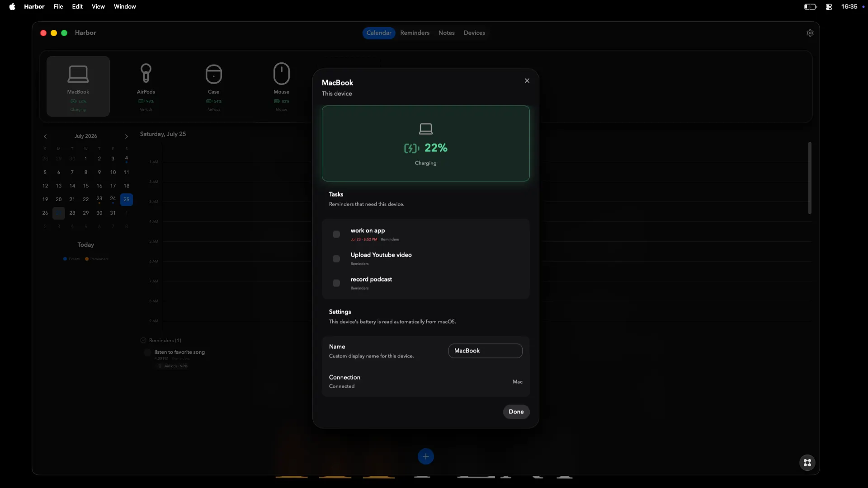Click the Reminders legend label under Today
Viewport: 868px width, 488px height.
(99, 259)
